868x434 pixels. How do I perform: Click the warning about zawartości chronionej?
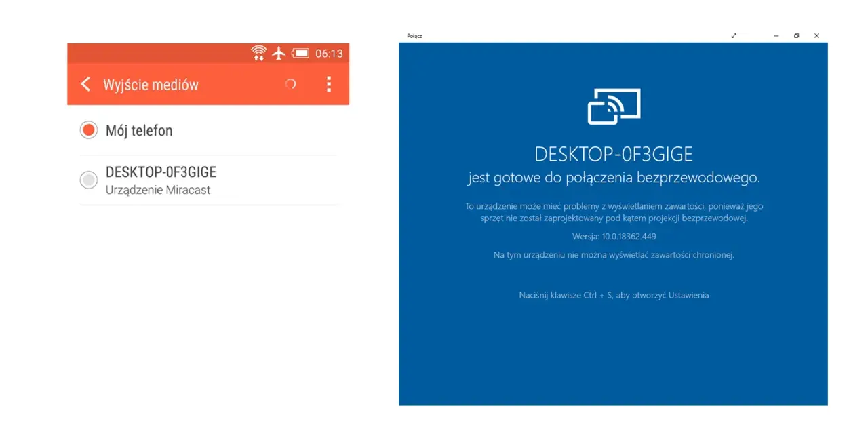click(x=614, y=255)
